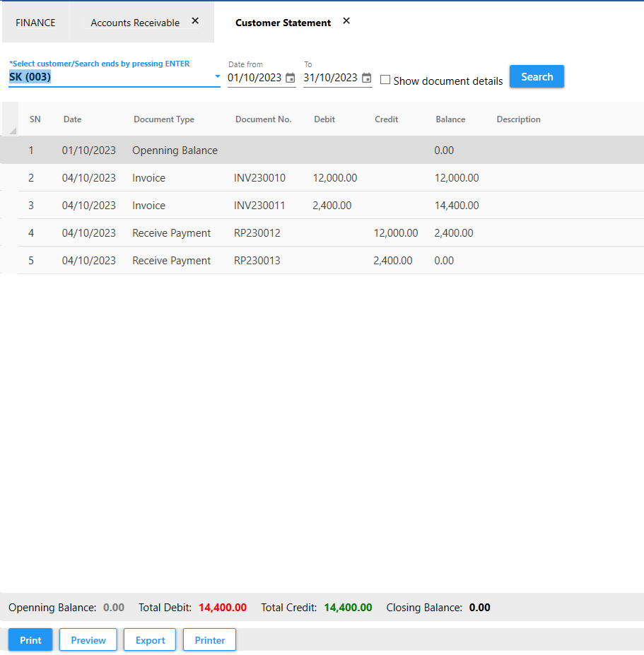
Task: Click the grid corner select-all triangle
Action: point(12,131)
